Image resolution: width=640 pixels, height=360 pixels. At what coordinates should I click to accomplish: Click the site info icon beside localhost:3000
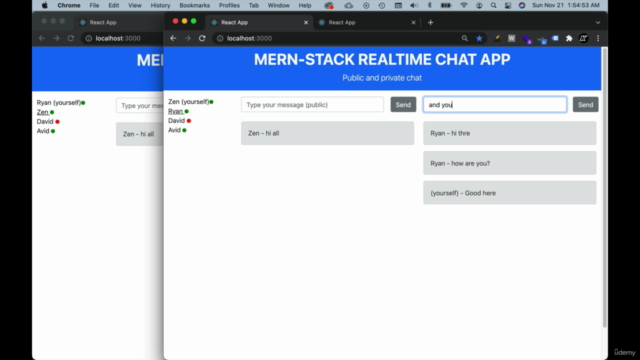point(220,38)
